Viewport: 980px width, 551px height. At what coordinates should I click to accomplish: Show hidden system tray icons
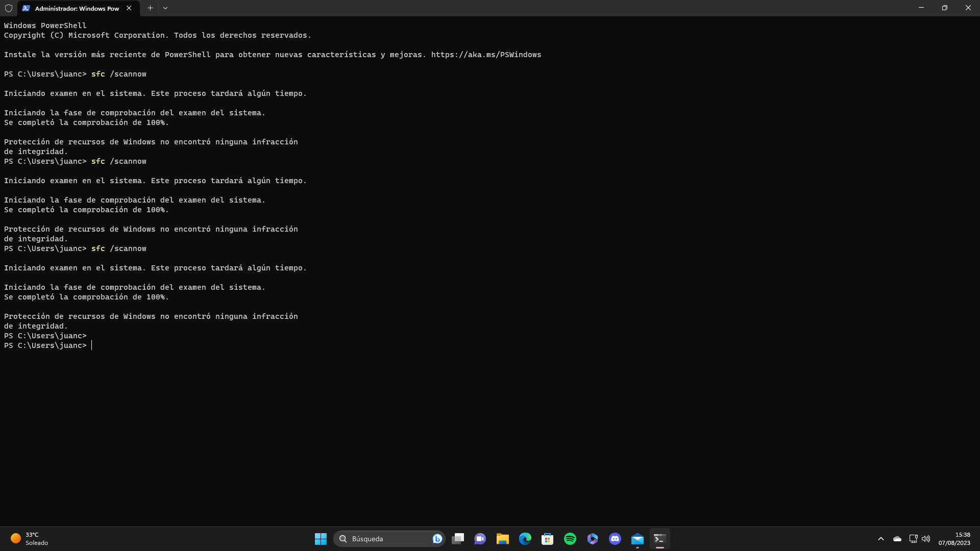point(881,539)
